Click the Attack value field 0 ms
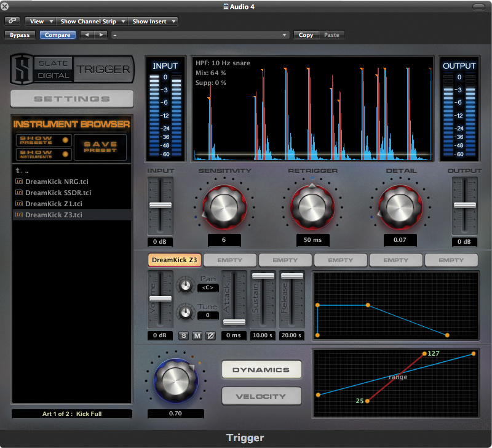Image resolution: width=492 pixels, height=448 pixels. coord(234,335)
